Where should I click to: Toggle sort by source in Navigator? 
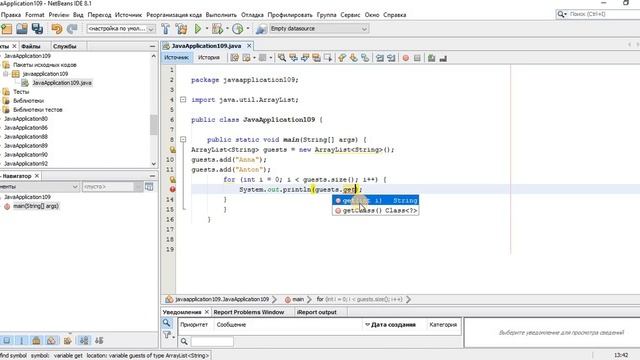99,340
